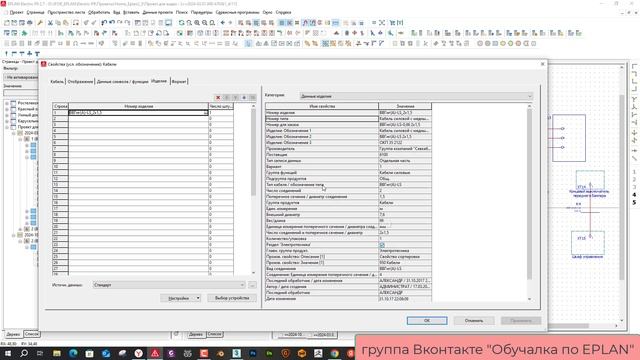Click the Chrome icon in the taskbar
The width and height of the screenshot is (640, 360).
pyautogui.click(x=335, y=353)
